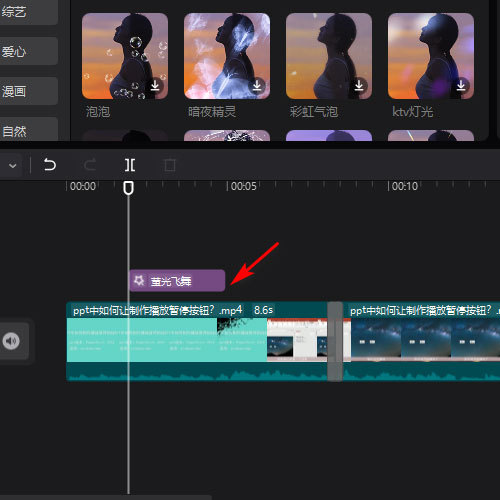The height and width of the screenshot is (500, 500).
Task: Download the ktv灯光 effect
Action: (x=461, y=86)
